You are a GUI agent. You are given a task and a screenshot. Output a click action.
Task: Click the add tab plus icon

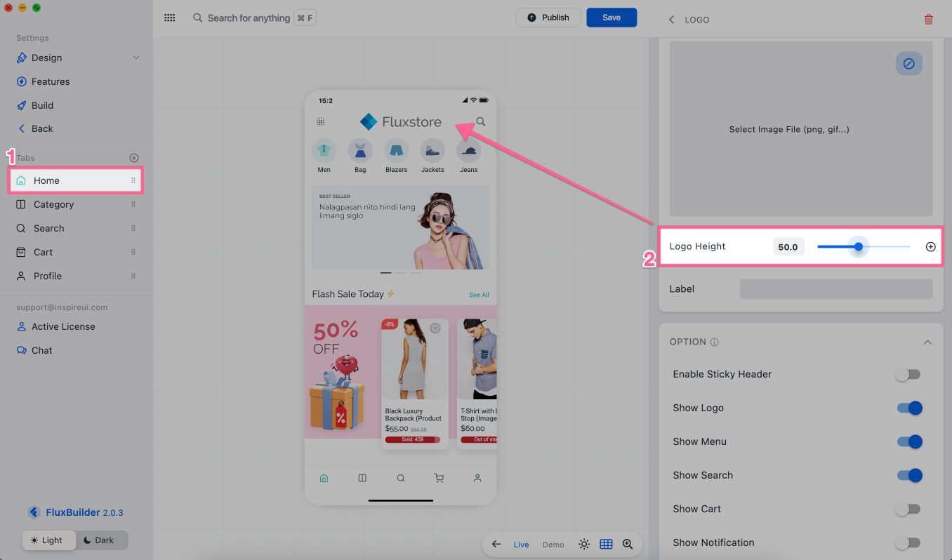click(134, 158)
